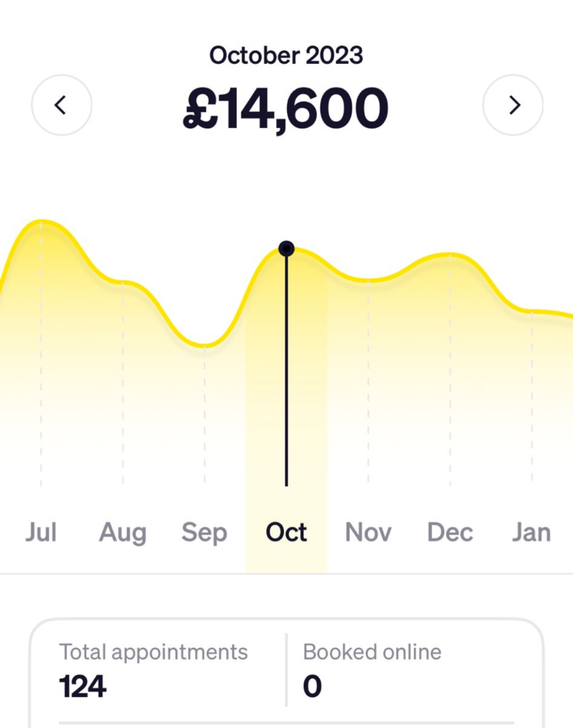Select the Sep month label

[204, 532]
